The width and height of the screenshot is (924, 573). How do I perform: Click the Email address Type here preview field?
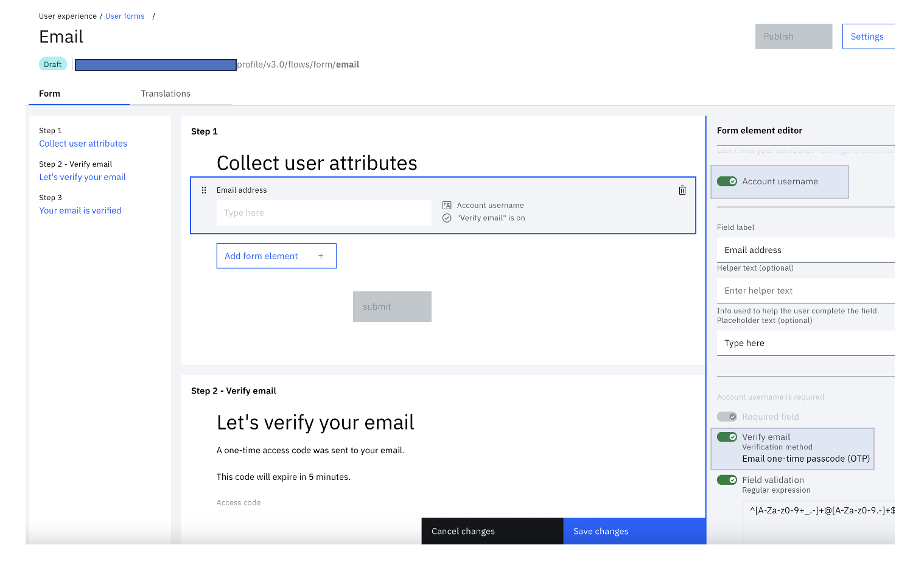[x=324, y=213]
